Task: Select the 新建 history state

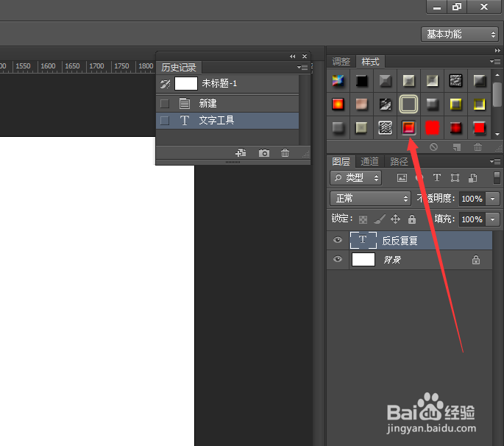Action: click(x=227, y=104)
